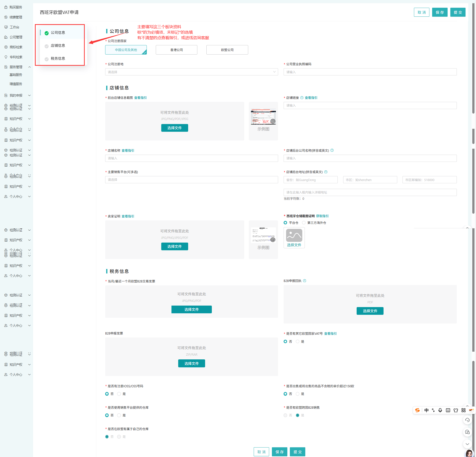Click the 公司营业执照编码 input field

click(370, 72)
